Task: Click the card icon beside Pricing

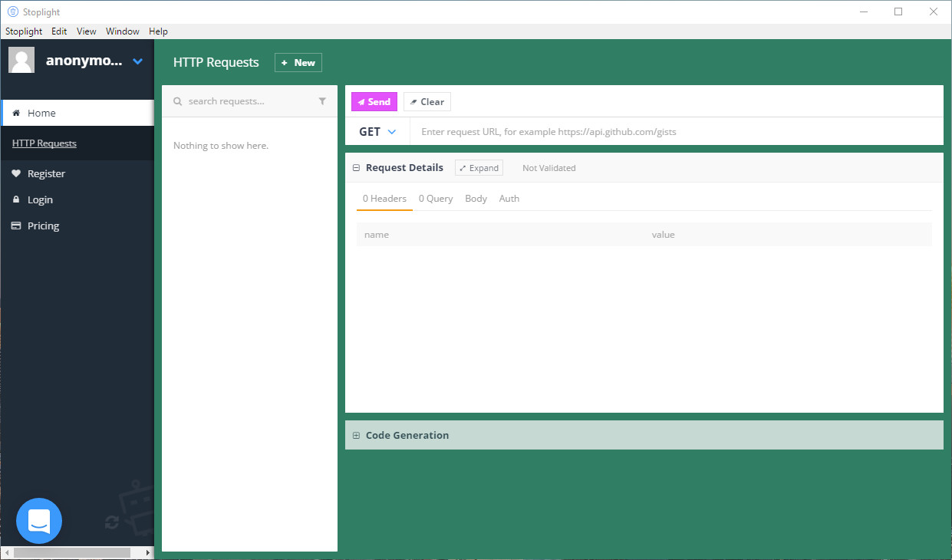Action: 16,226
